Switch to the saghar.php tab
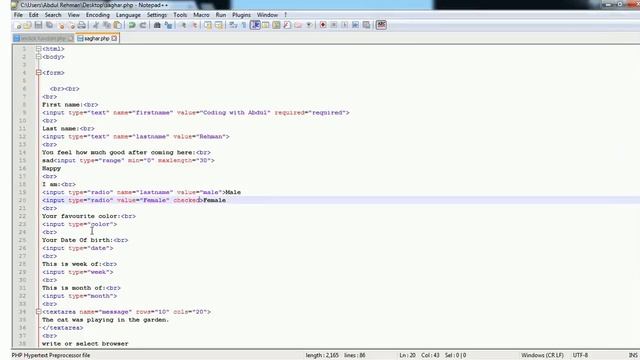This screenshot has width=640, height=360. coord(97,38)
